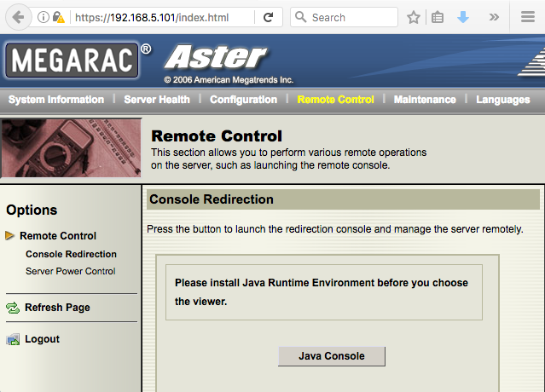Click the insecure connection padlock warning icon
This screenshot has height=392, width=545.
coord(58,17)
